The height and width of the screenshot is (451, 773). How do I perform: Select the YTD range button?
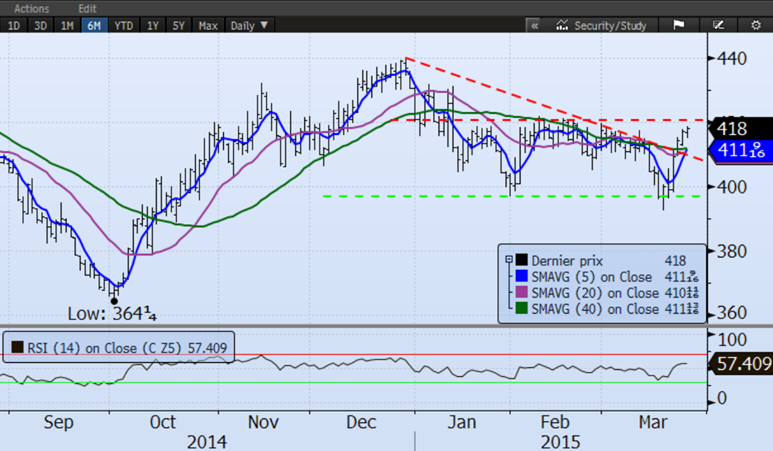(x=123, y=25)
